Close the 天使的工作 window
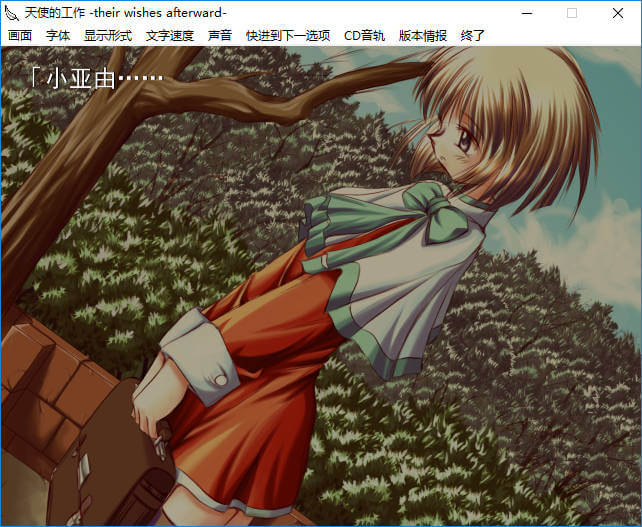The height and width of the screenshot is (527, 642). pyautogui.click(x=618, y=13)
